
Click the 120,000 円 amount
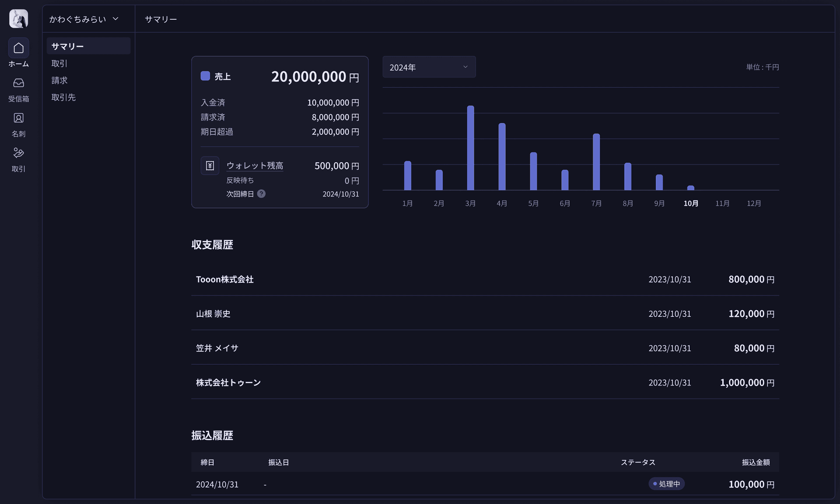[751, 314]
